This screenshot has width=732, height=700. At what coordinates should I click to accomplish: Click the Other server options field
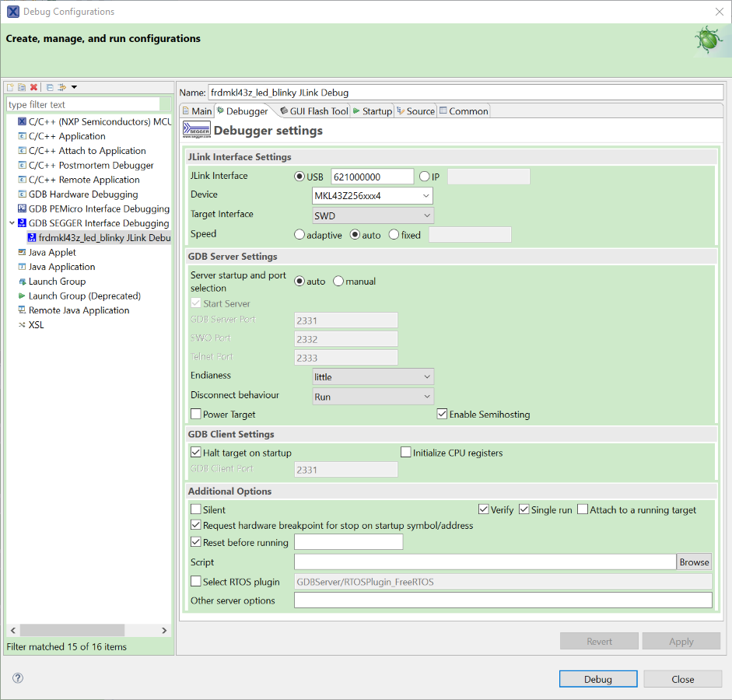tap(503, 600)
